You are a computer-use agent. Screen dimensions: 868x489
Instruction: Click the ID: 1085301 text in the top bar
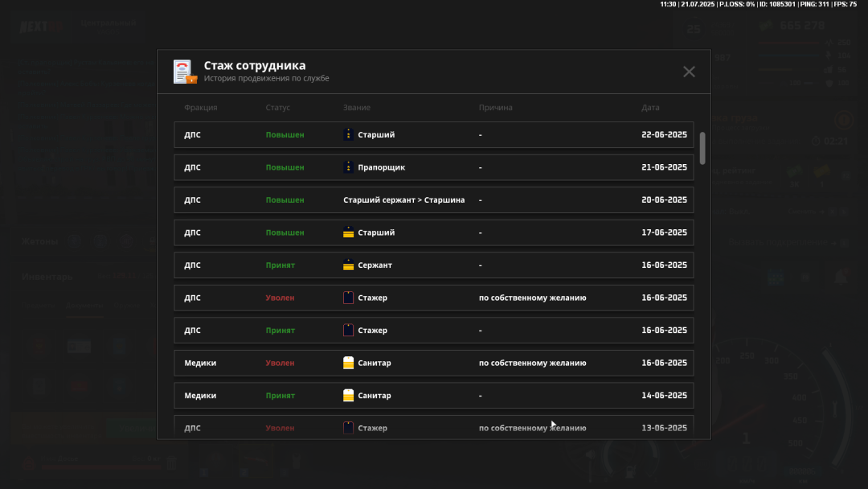(777, 5)
